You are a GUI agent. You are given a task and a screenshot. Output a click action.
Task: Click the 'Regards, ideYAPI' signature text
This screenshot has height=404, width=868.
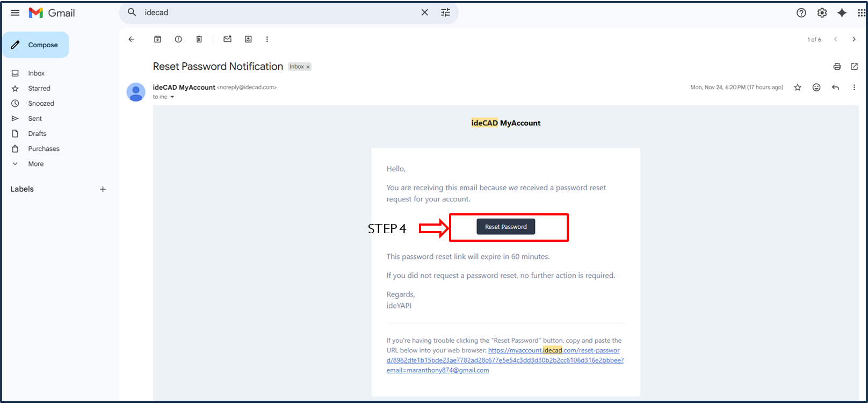[x=401, y=300]
